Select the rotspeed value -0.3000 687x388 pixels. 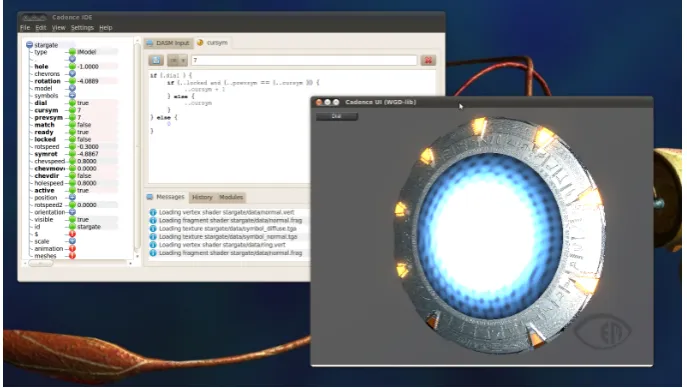[88, 147]
